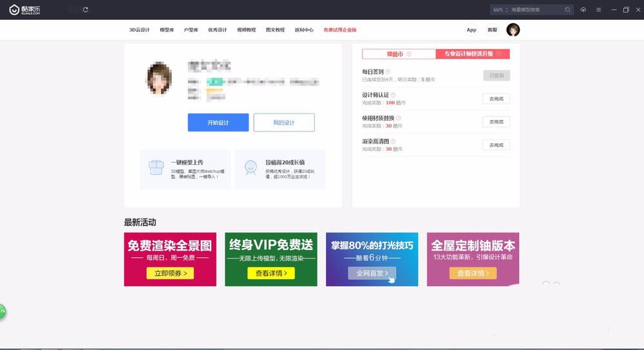Click the Kujiale logo in the title bar
644x350 pixels.
(24, 10)
